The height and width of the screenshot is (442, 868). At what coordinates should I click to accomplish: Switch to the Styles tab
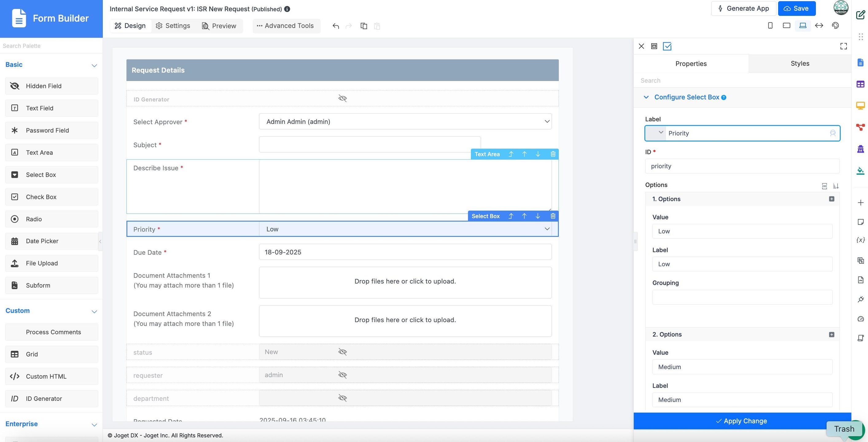pos(800,64)
